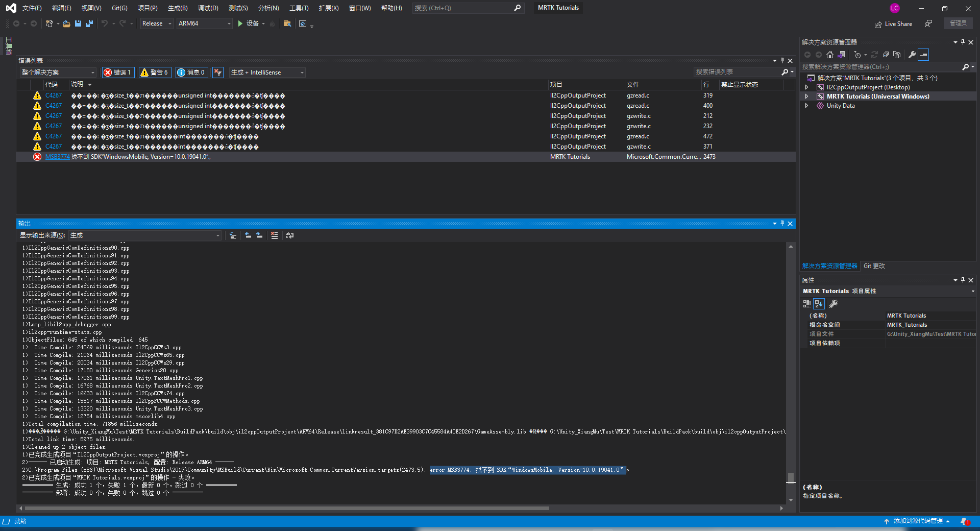Switch views icon in Solution Explorer toolbar

[x=842, y=55]
